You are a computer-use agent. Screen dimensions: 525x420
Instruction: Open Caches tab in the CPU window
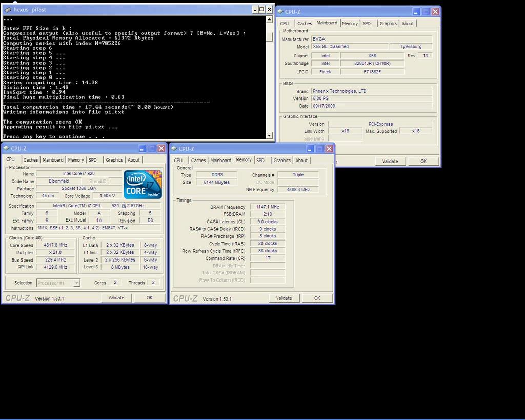(x=30, y=160)
